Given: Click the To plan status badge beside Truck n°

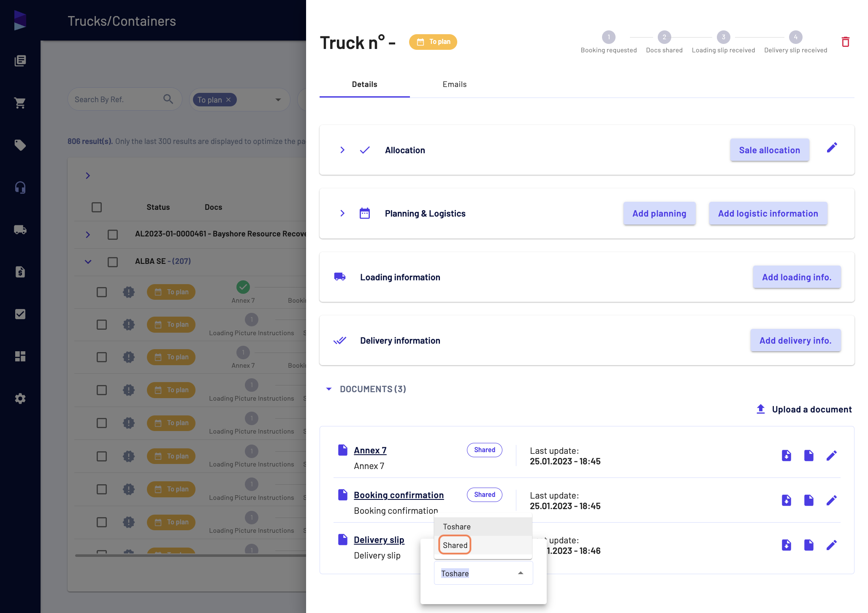Looking at the screenshot, I should click(433, 42).
